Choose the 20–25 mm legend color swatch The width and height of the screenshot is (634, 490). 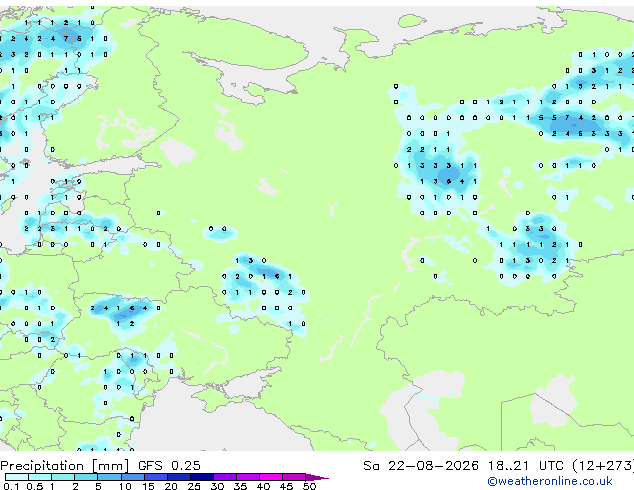pyautogui.click(x=178, y=477)
